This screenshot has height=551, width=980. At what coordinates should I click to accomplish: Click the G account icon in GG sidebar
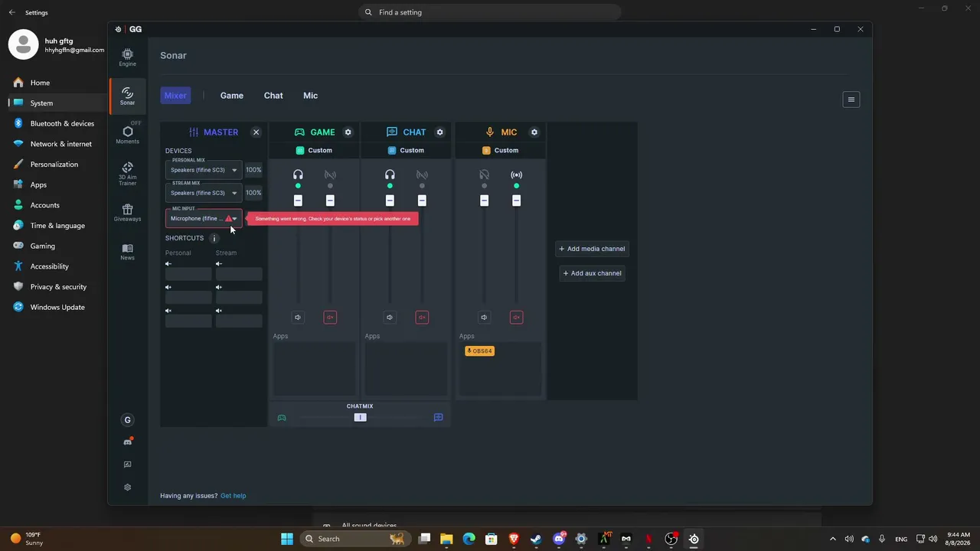click(x=127, y=419)
